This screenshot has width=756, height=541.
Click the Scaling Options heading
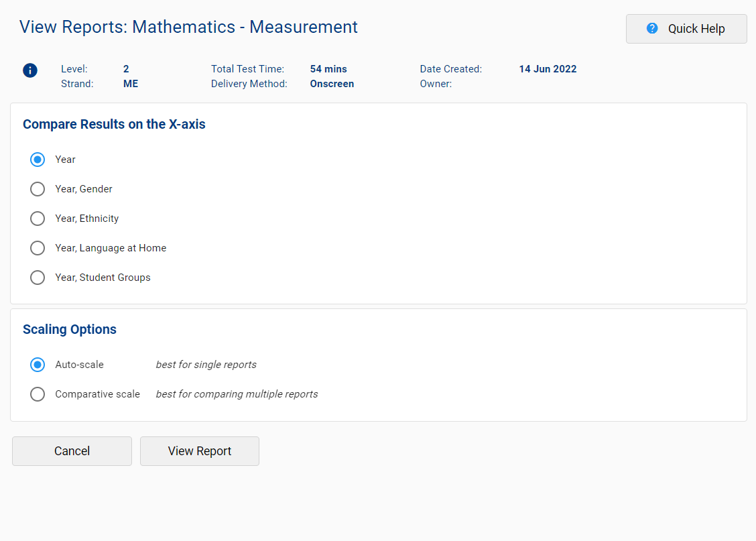pyautogui.click(x=70, y=329)
